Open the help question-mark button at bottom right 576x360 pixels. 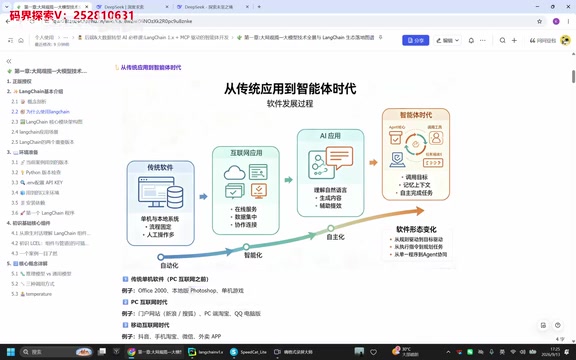[x=558, y=325]
